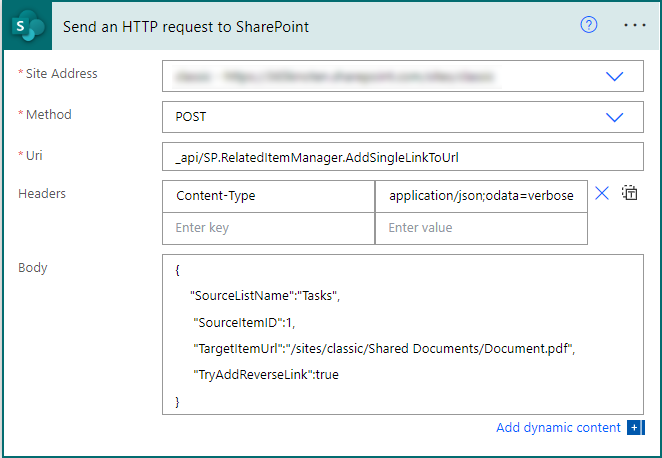Click the "TryAddReverseLink":true line

tap(266, 375)
